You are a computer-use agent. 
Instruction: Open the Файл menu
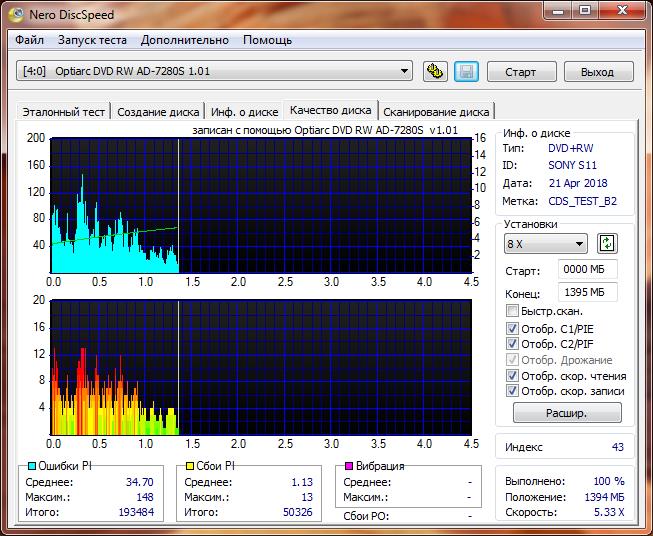point(30,40)
